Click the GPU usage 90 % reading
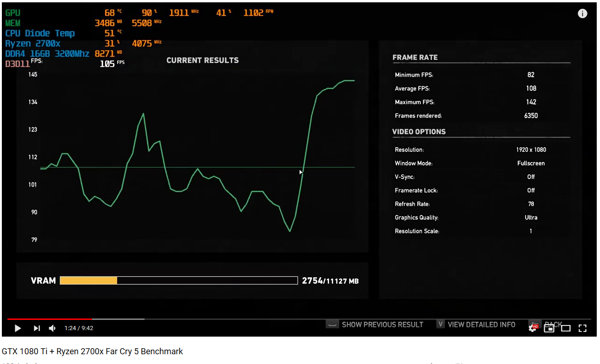 [149, 13]
